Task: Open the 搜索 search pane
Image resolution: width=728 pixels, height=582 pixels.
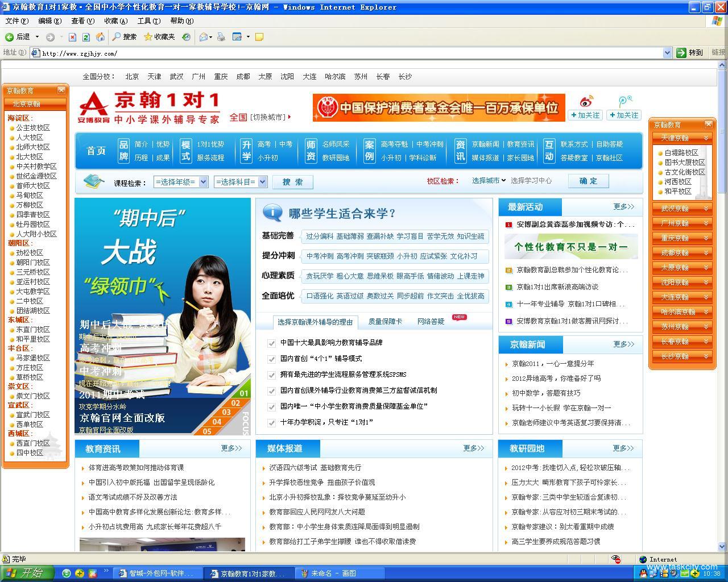Action: tap(124, 37)
